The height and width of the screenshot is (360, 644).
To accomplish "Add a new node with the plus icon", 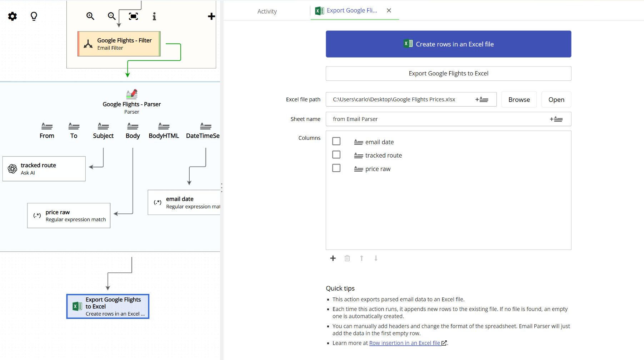I will [211, 16].
